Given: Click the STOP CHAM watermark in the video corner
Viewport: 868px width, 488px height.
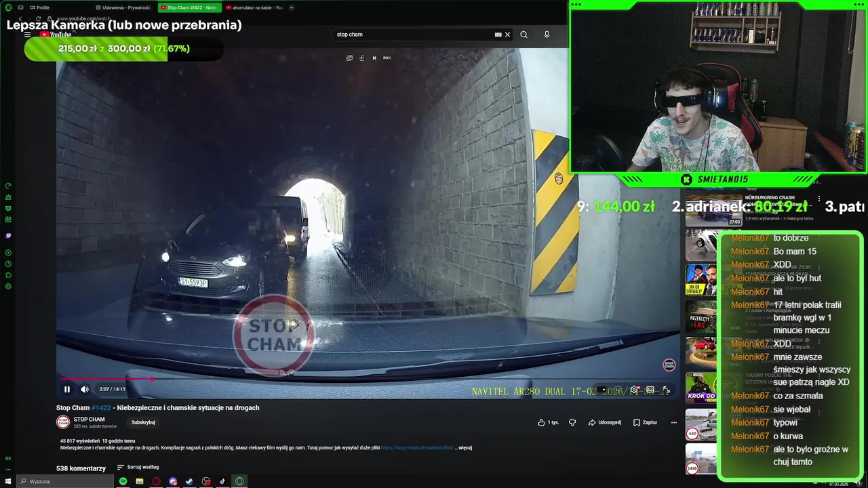Looking at the screenshot, I should [669, 365].
